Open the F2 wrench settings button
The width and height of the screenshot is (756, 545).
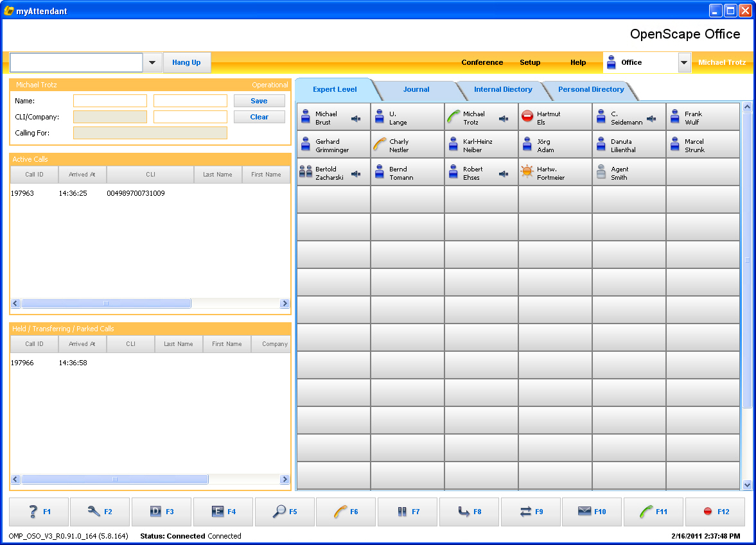[100, 512]
